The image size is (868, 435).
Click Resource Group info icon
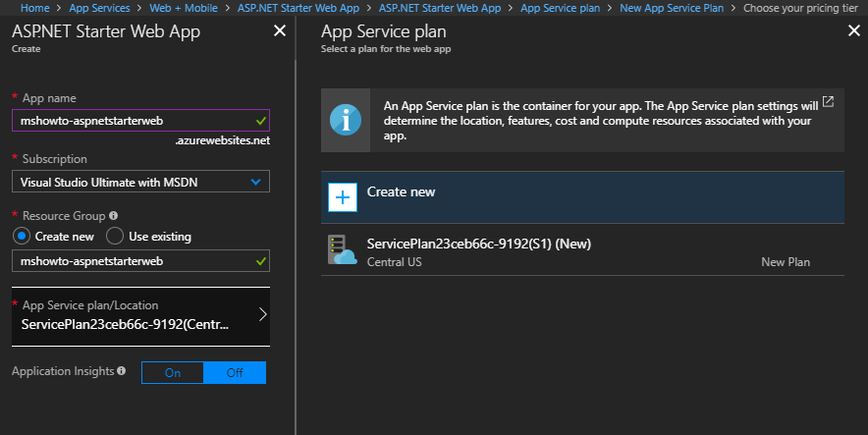(x=114, y=215)
